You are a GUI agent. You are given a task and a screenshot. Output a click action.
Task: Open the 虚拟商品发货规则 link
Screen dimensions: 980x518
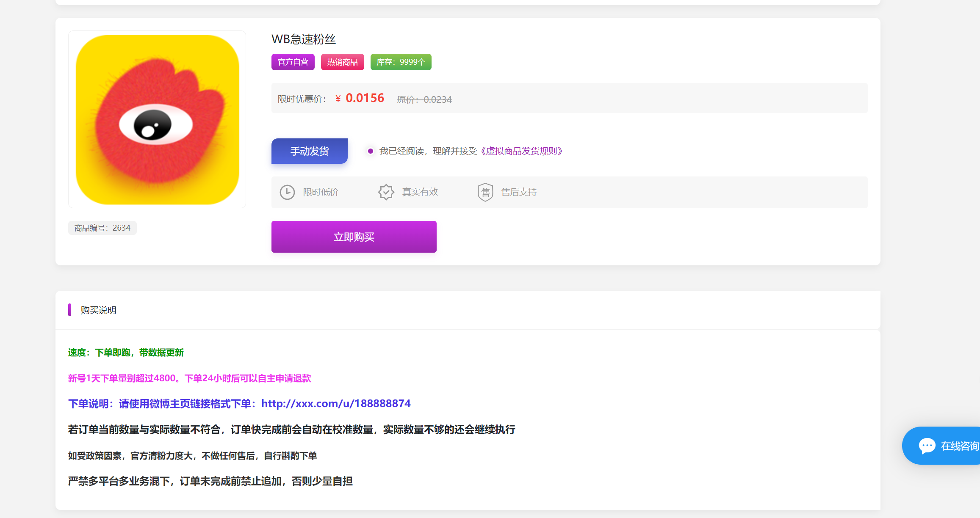[521, 151]
